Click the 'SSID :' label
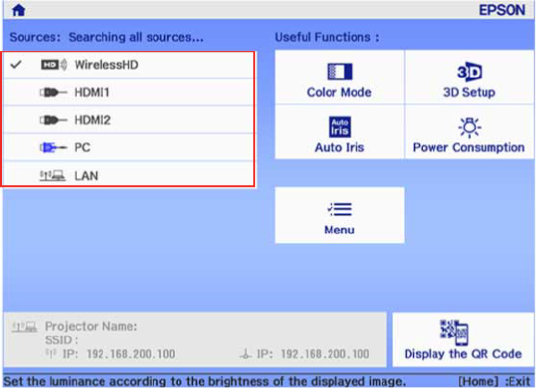Viewport: 536px width, 388px height. (62, 340)
